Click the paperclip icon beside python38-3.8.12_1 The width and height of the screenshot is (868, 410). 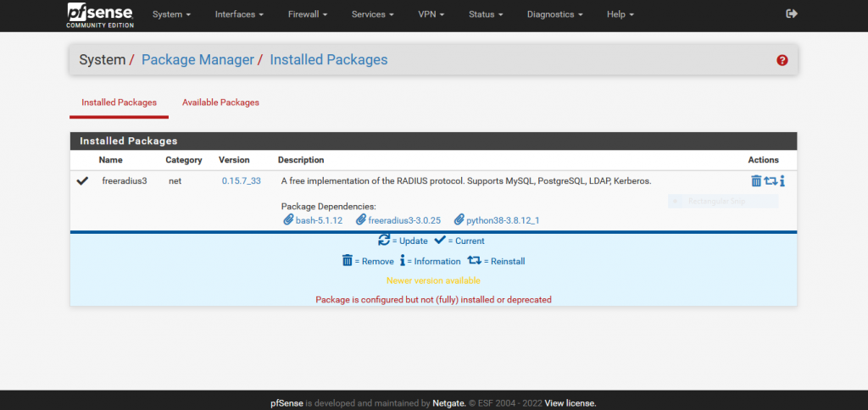tap(459, 219)
